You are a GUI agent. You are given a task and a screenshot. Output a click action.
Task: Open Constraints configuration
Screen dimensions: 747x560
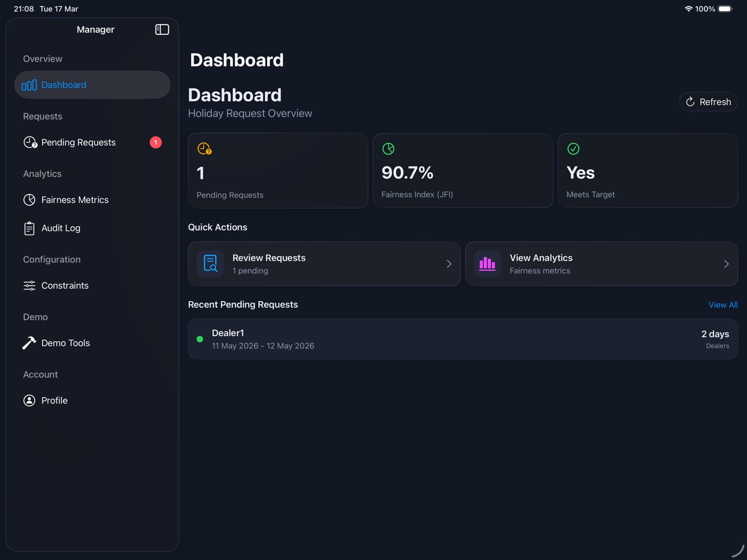click(92, 286)
